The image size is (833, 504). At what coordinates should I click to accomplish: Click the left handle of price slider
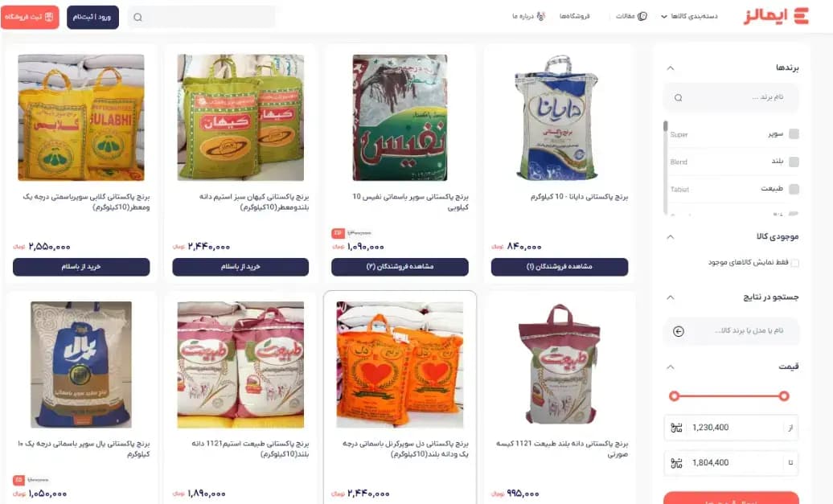[674, 395]
